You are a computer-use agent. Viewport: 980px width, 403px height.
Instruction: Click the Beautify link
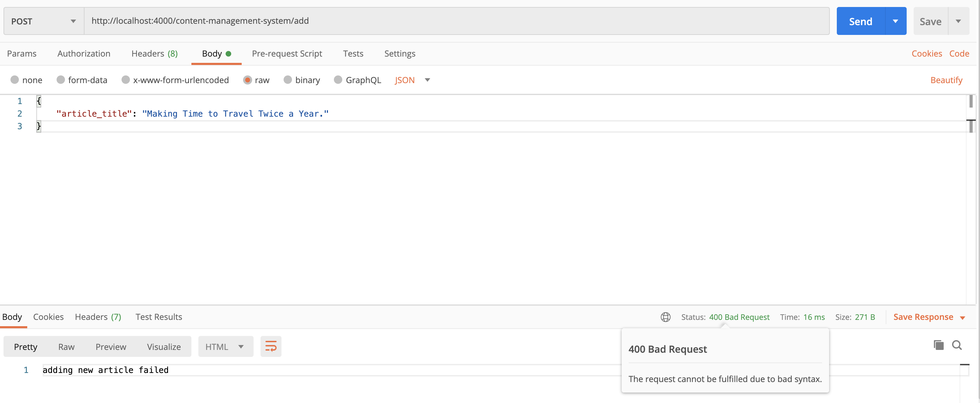pyautogui.click(x=946, y=80)
